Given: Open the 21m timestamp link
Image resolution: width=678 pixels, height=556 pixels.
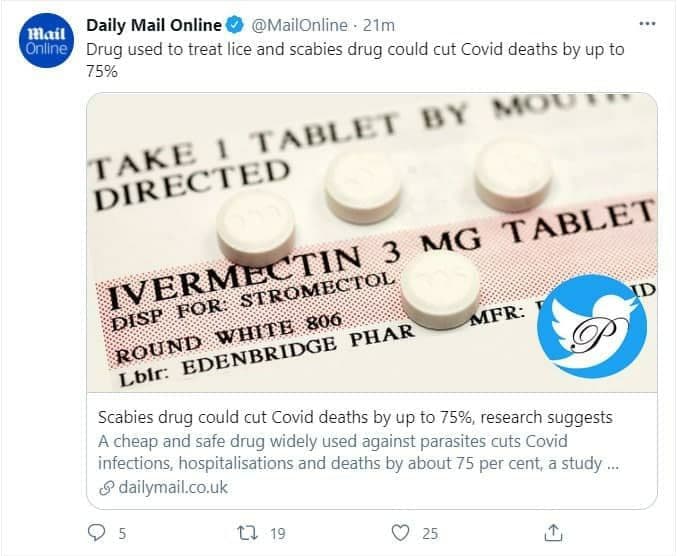Looking at the screenshot, I should 377,25.
